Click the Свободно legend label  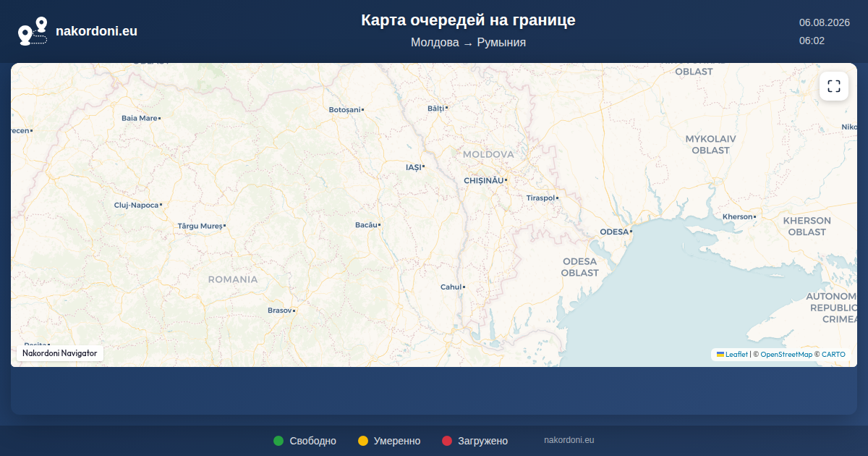click(312, 441)
